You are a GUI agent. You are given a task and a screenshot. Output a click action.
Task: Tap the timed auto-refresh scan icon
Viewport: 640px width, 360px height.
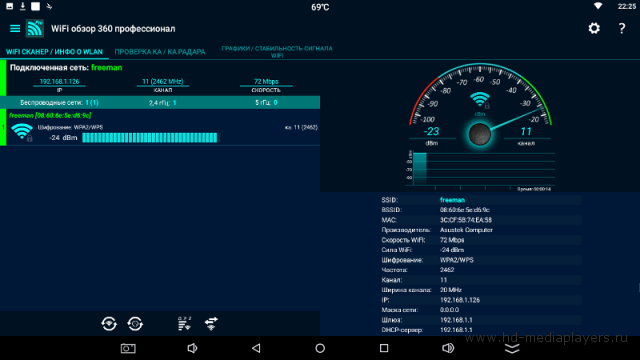click(x=135, y=324)
